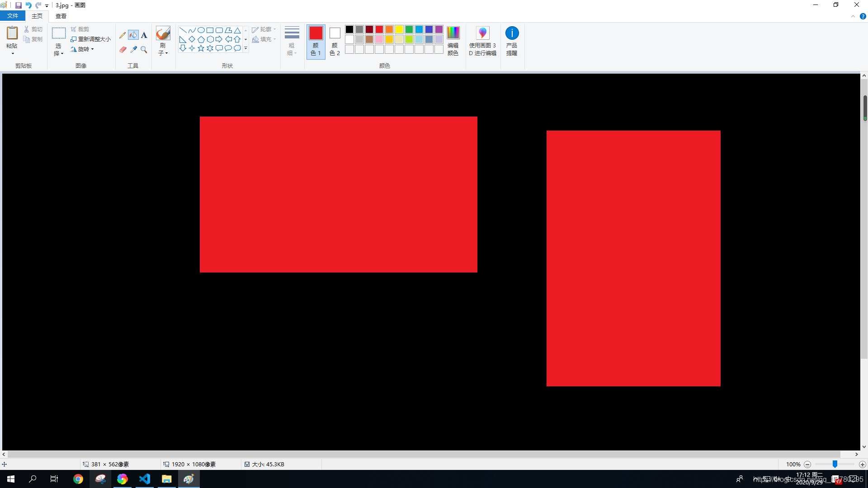This screenshot has width=868, height=488.
Task: Click the Crop button
Action: click(x=80, y=29)
